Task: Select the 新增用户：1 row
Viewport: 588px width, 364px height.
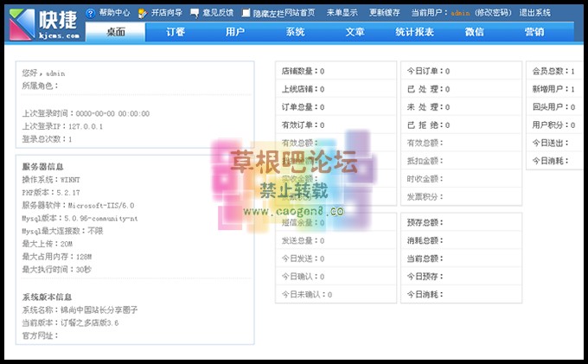Action: click(554, 89)
